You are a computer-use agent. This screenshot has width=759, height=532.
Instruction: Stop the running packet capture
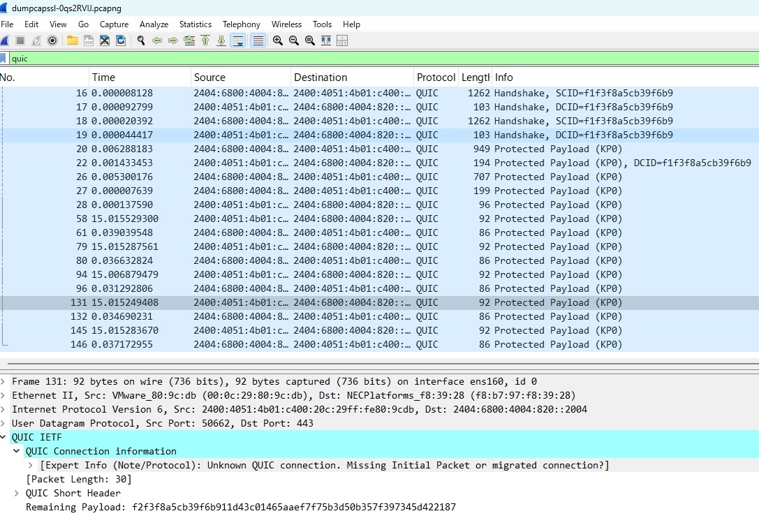20,40
